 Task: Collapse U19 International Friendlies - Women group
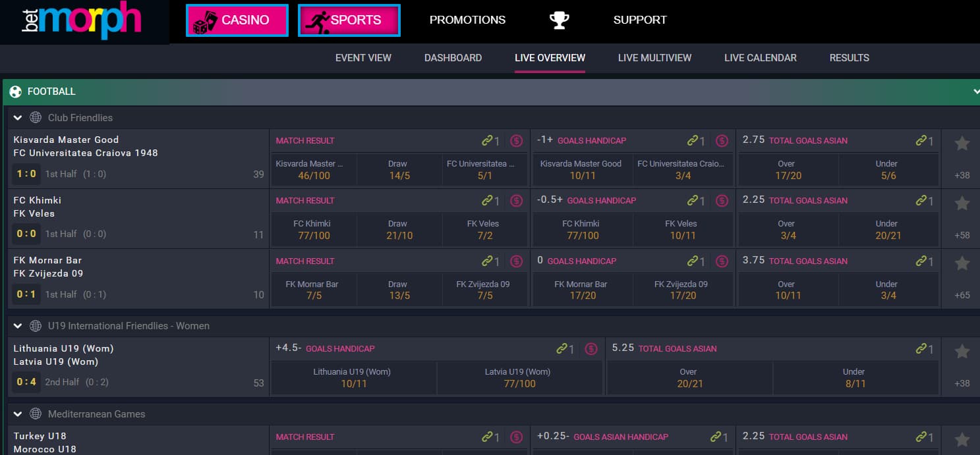[x=18, y=326]
